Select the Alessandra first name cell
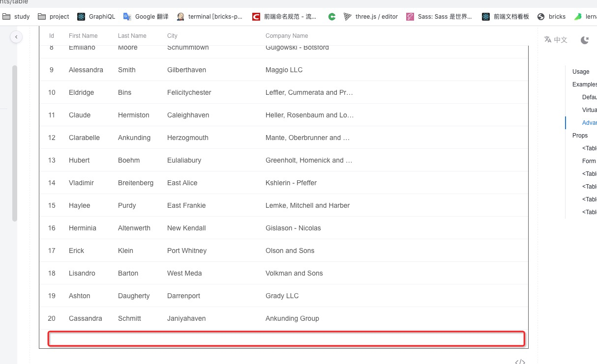The width and height of the screenshot is (597, 364). (x=86, y=70)
